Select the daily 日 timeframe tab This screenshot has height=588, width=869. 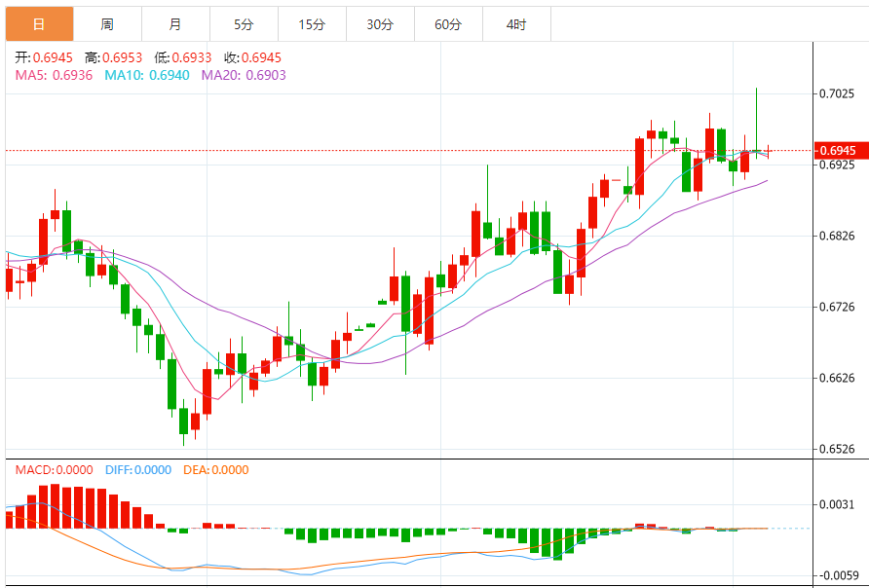[x=39, y=24]
